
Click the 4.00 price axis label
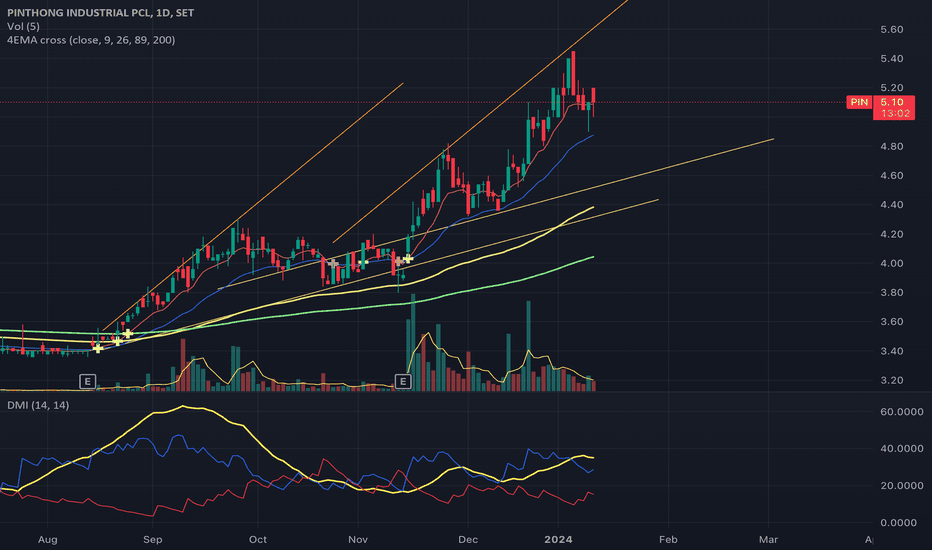pos(892,263)
